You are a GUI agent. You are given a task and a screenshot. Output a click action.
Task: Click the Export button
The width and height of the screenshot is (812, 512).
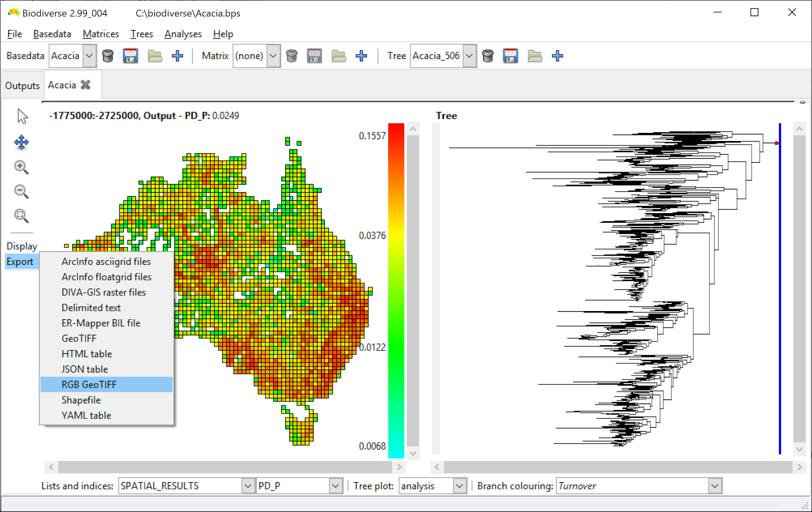point(20,261)
